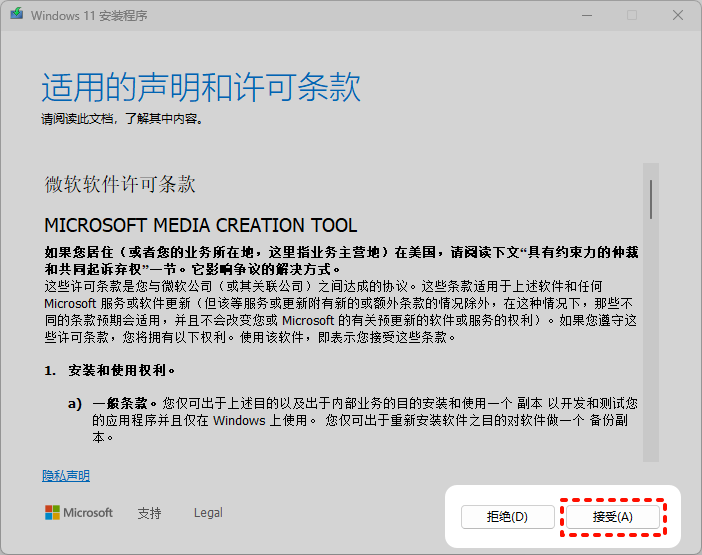Open the 隐私声明 privacy statement link
This screenshot has height=555, width=702.
click(x=66, y=476)
